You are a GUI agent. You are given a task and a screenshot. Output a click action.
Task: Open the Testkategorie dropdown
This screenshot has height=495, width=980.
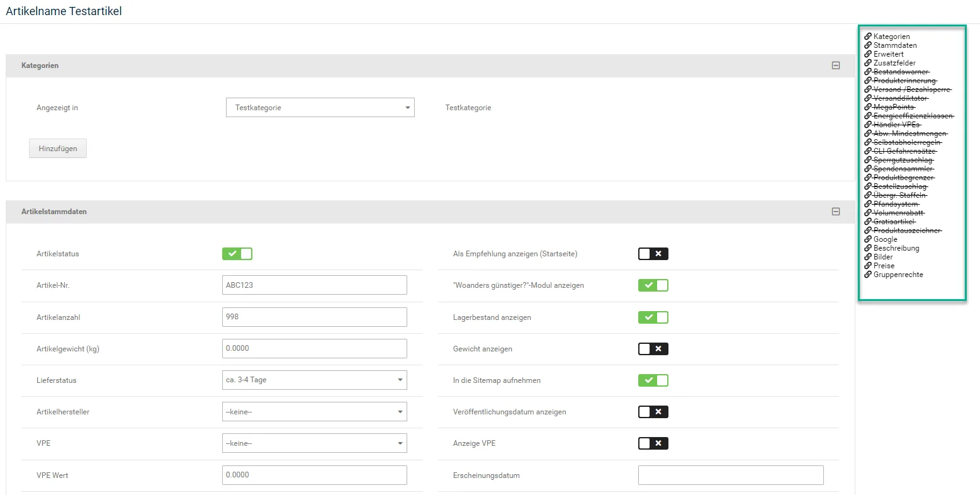click(x=320, y=108)
